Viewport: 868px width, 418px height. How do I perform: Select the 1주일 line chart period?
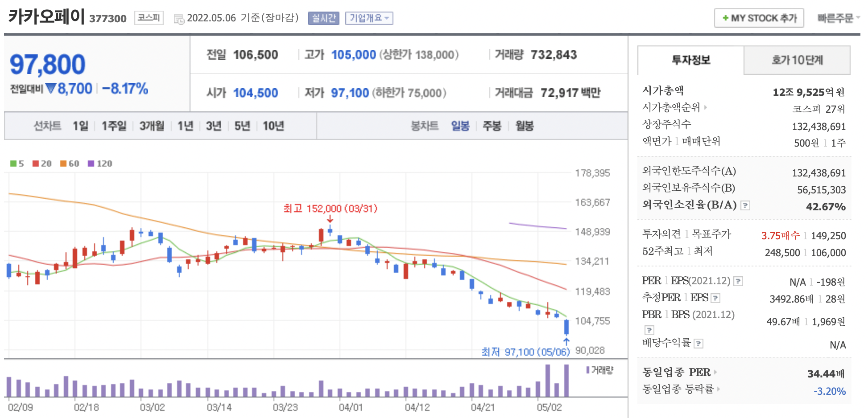pos(114,126)
